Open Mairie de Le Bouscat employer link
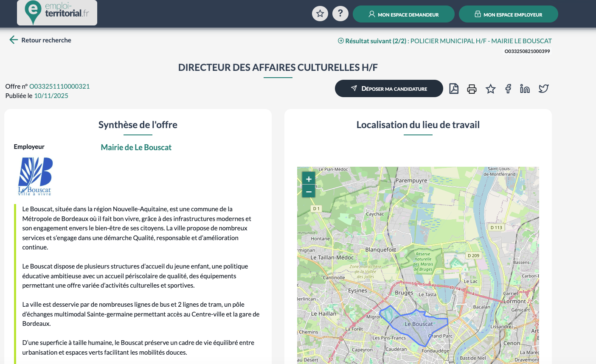Screen dimensions: 596x364 [136, 147]
